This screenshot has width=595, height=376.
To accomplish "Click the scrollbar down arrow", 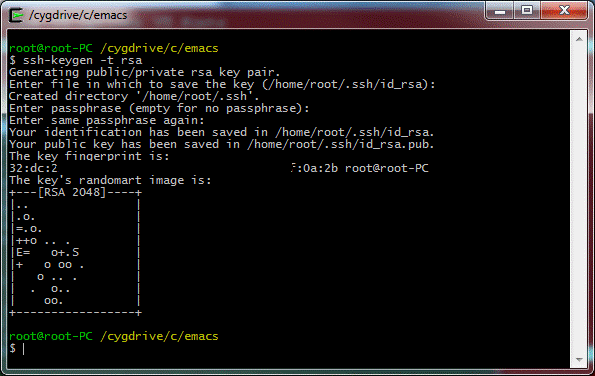I will click(579, 359).
